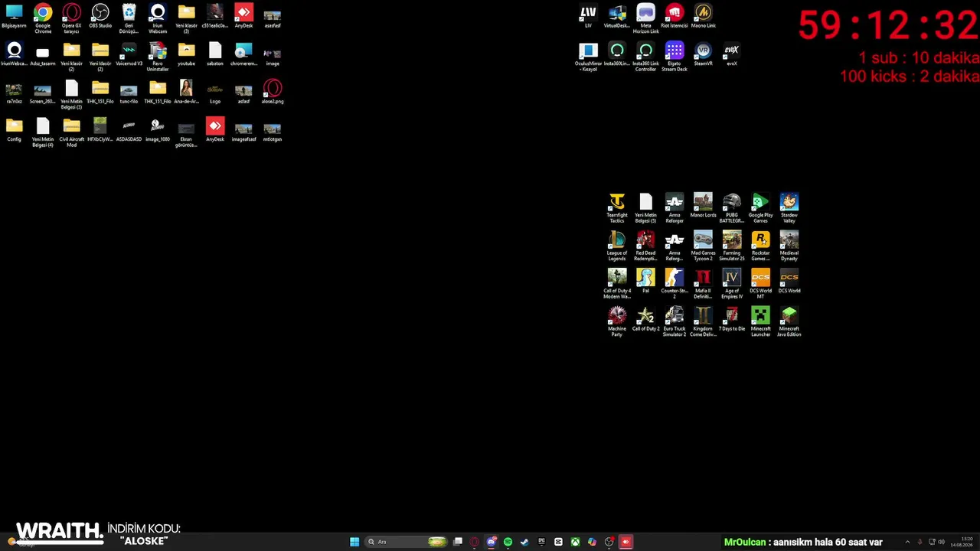Viewport: 980px width, 551px height.
Task: Select the Yeni klasör (3) folder
Action: [x=186, y=18]
